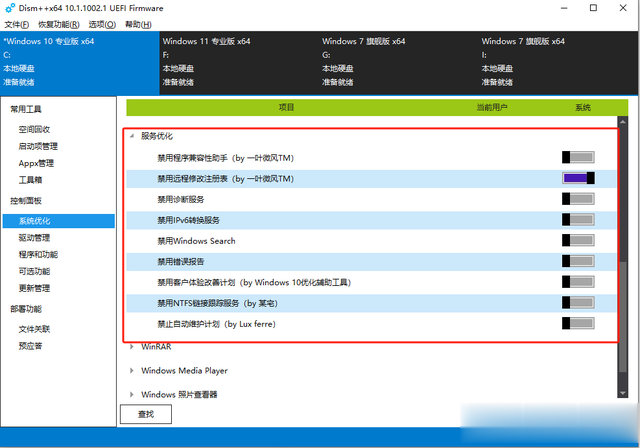Image resolution: width=640 pixels, height=448 pixels.
Task: Collapse the 服务优化 group
Action: click(x=132, y=136)
